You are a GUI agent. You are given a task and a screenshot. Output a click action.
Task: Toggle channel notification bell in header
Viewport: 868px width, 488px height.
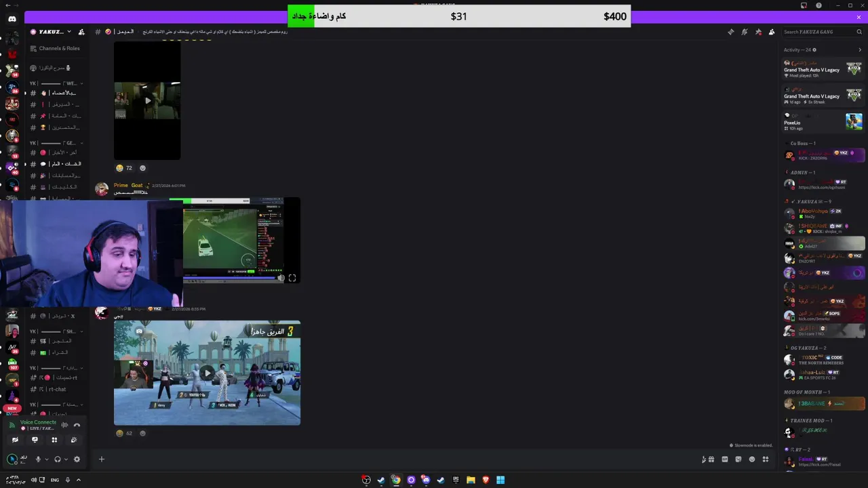point(745,32)
